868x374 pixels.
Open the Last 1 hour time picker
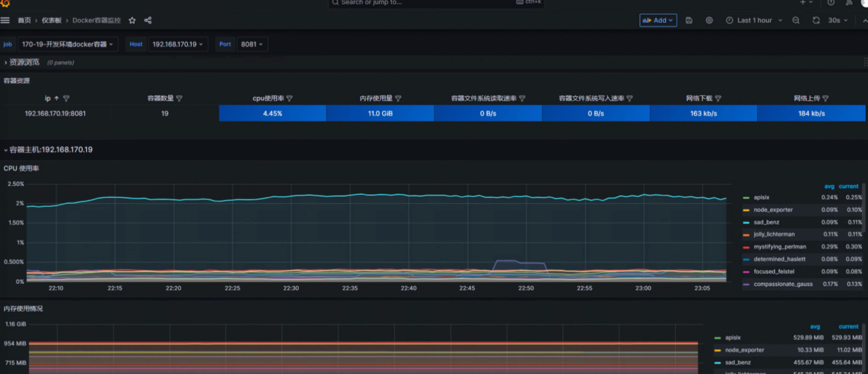(x=754, y=21)
